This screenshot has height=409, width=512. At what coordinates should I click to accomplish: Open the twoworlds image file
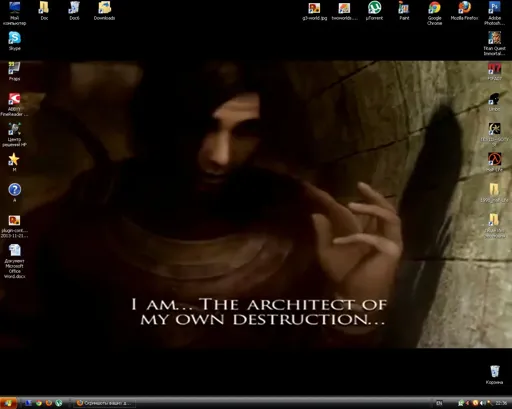coord(344,11)
